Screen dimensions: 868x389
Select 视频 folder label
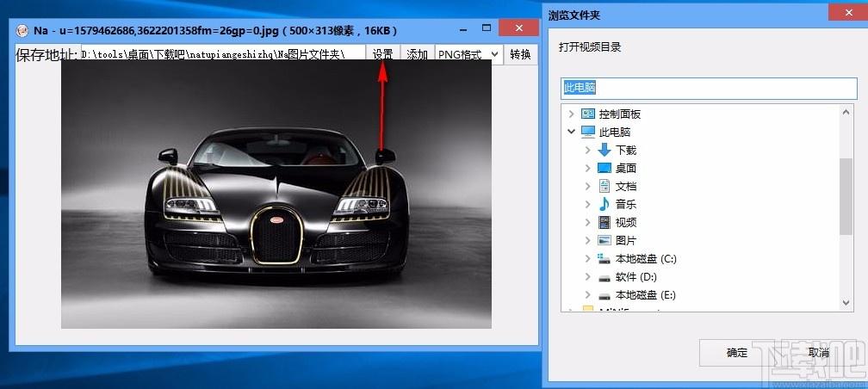[x=626, y=222]
